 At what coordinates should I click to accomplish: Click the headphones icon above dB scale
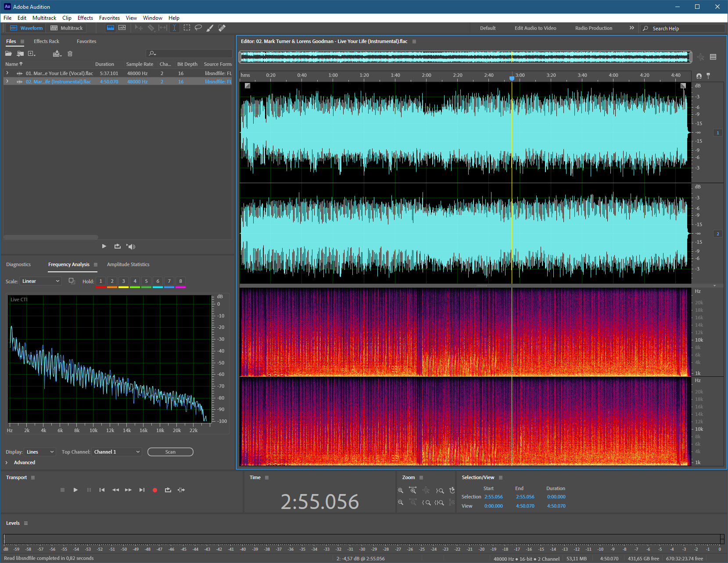[699, 76]
